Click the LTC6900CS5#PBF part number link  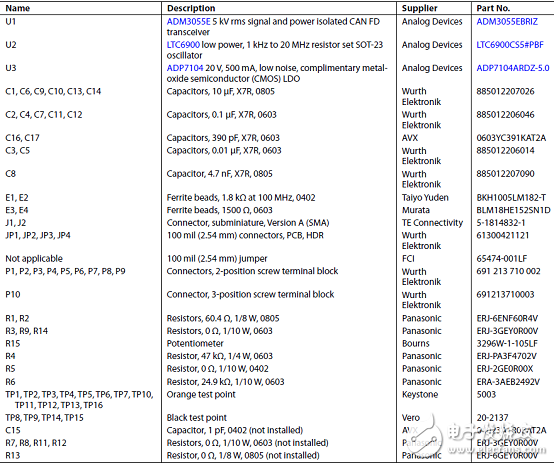point(510,45)
